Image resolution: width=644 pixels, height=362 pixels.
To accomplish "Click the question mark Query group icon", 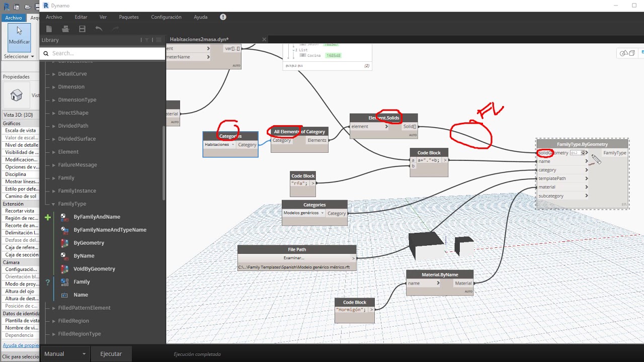I will coord(48,282).
